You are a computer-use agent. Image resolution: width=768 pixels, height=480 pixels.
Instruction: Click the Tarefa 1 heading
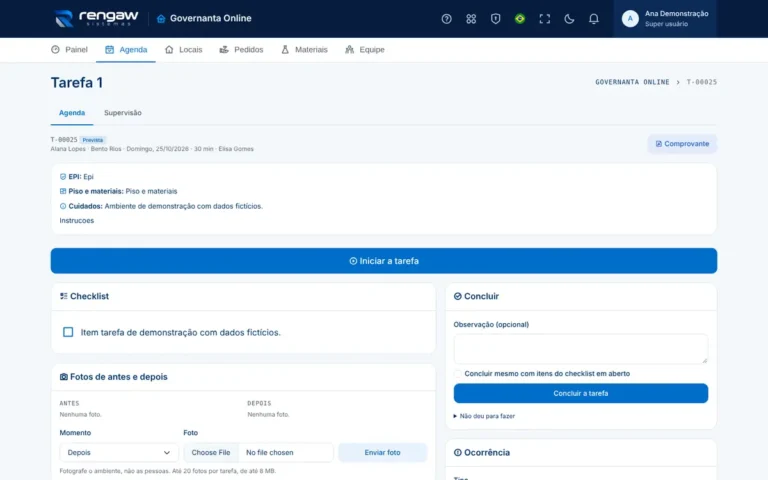[77, 82]
